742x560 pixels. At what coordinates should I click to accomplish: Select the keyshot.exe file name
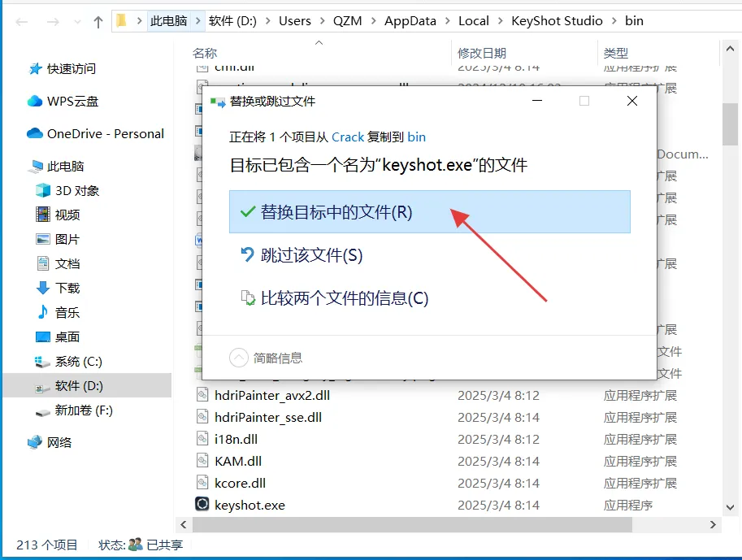(250, 505)
